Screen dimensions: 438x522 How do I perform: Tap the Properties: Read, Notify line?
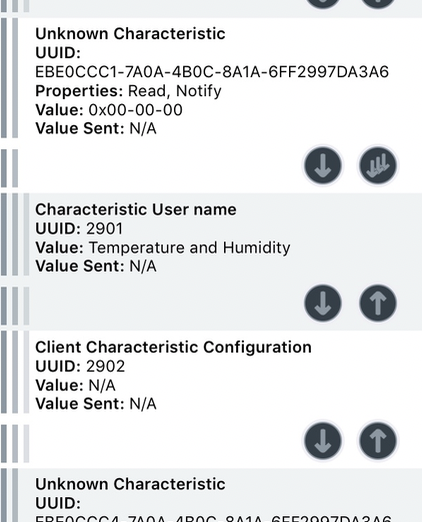(x=128, y=91)
